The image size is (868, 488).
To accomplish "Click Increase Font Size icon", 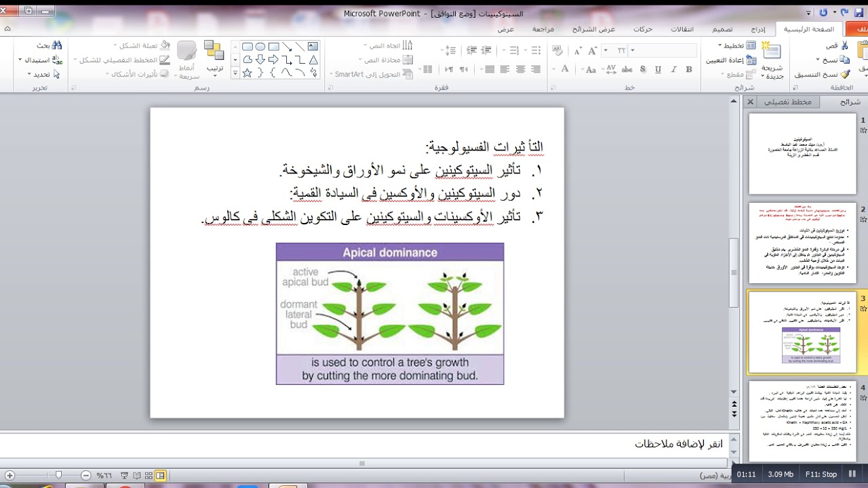I will click(593, 50).
